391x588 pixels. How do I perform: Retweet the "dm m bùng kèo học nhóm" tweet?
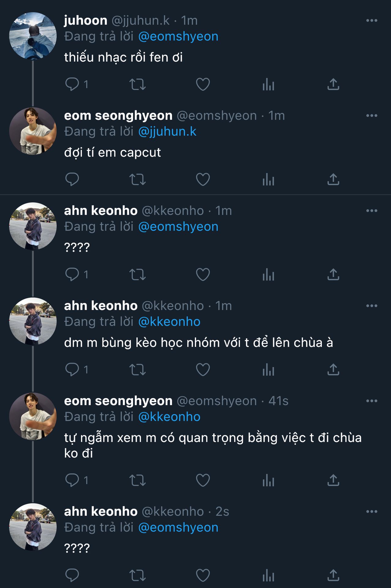click(x=137, y=369)
